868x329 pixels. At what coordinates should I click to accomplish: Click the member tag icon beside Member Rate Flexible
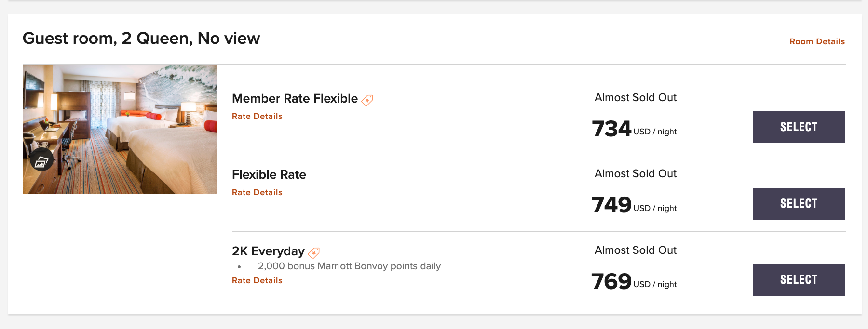(367, 100)
